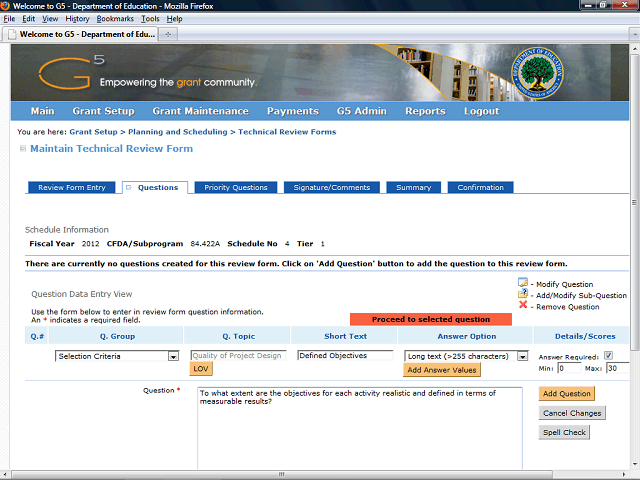This screenshot has height=480, width=640.
Task: Click the Max score input field
Action: coord(618,368)
